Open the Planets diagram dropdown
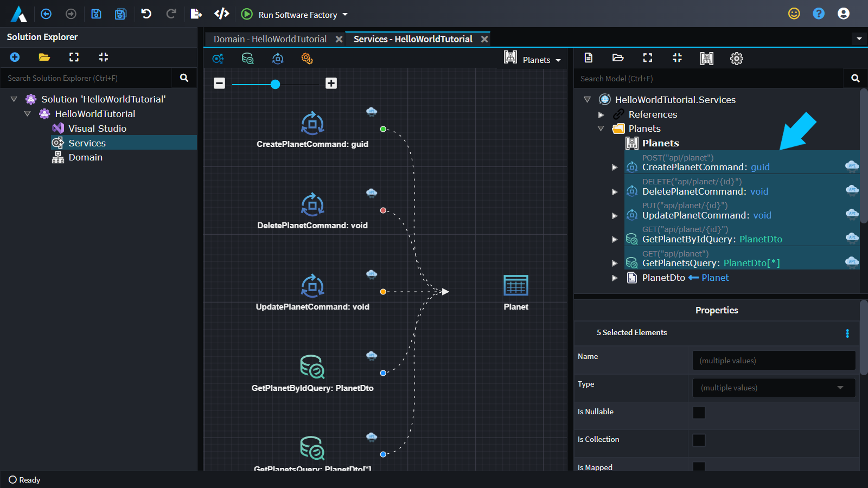The height and width of the screenshot is (488, 868). pos(532,59)
